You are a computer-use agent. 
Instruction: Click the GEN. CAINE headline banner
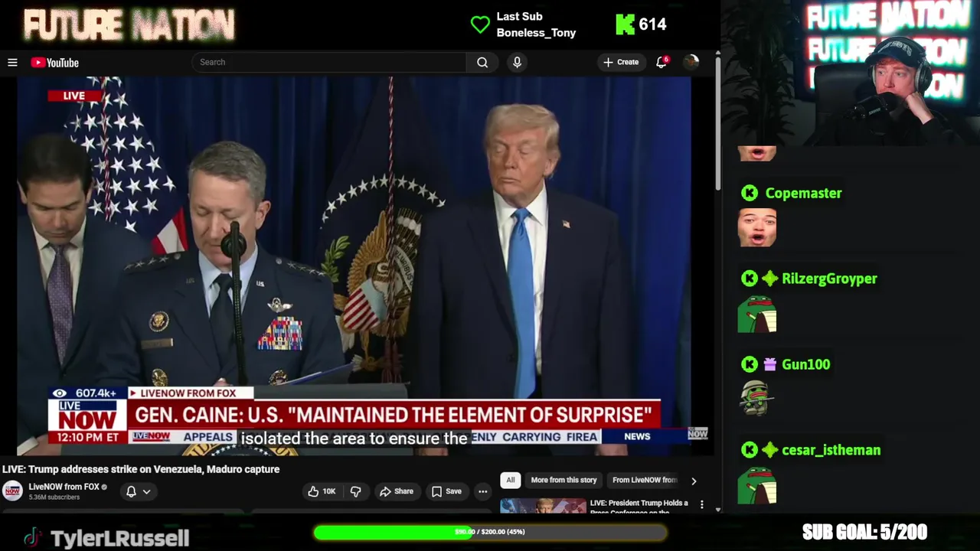394,415
